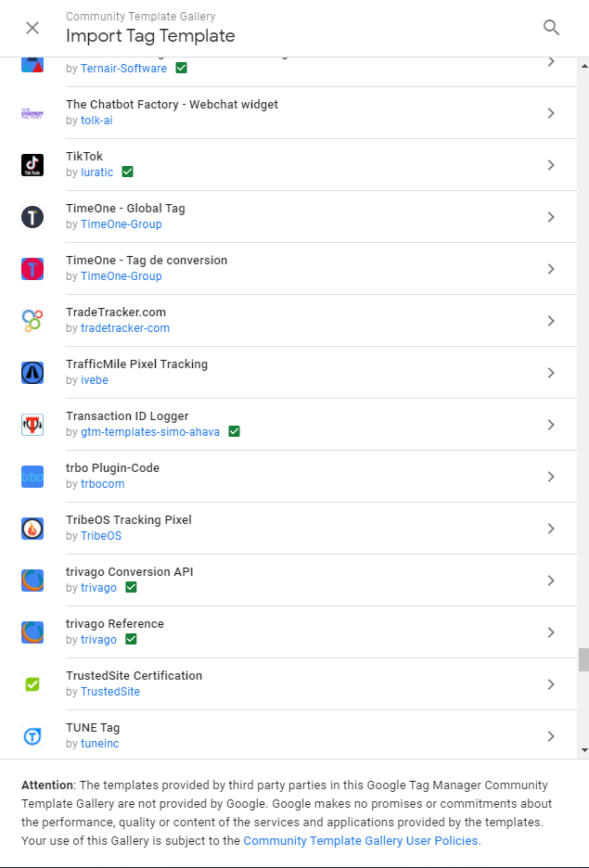
Task: Click the TimeOne - Global Tag logo
Action: click(32, 216)
